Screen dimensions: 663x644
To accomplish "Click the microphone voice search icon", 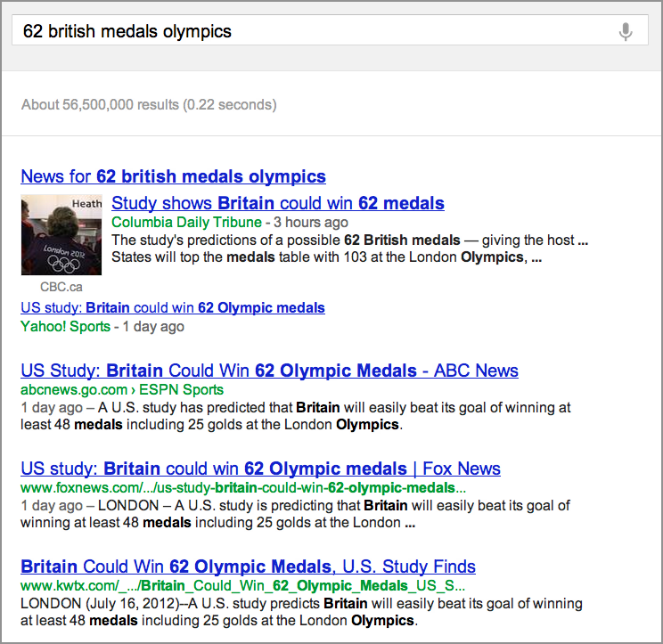I will point(626,32).
